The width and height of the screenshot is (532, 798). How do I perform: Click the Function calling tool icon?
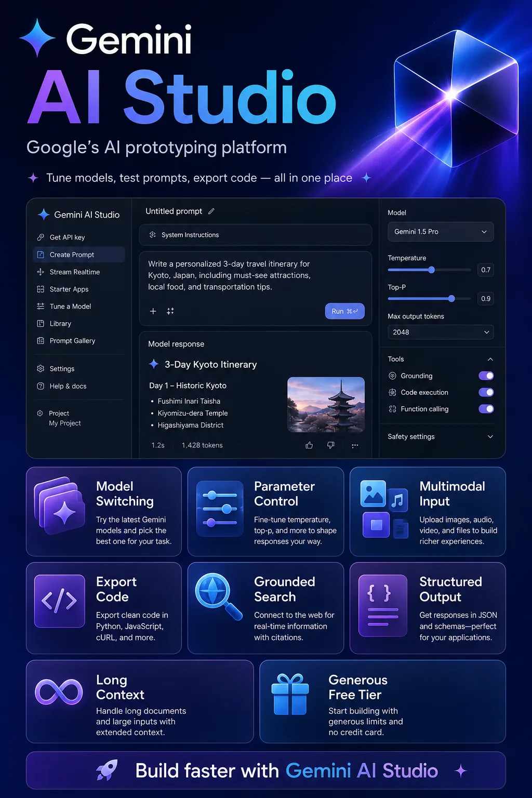[392, 409]
